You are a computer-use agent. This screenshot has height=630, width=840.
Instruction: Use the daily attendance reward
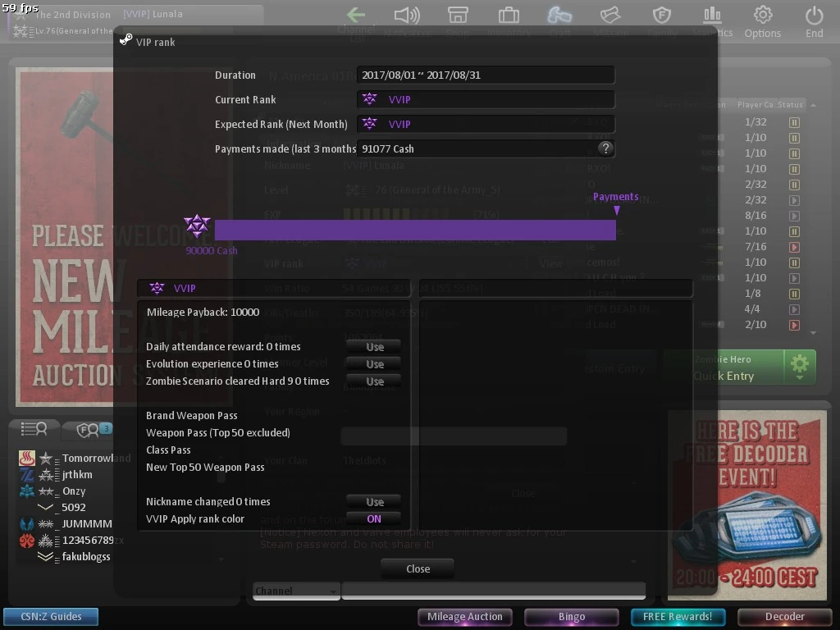(x=374, y=346)
